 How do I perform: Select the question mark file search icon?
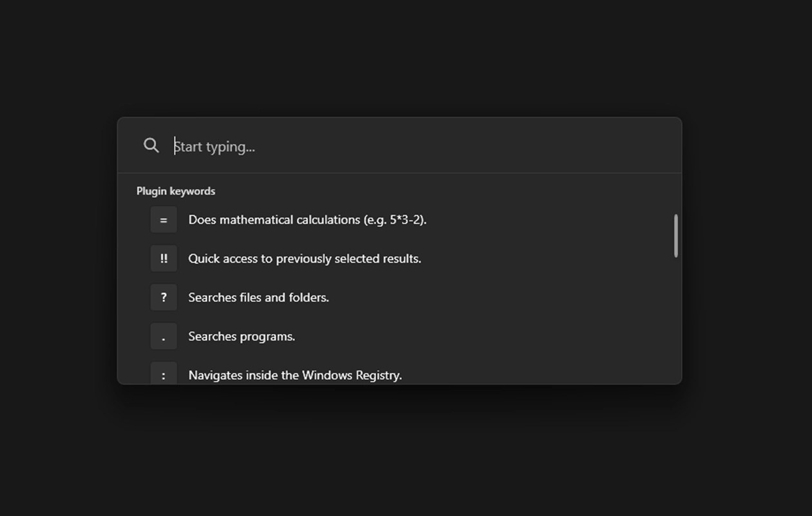point(163,297)
